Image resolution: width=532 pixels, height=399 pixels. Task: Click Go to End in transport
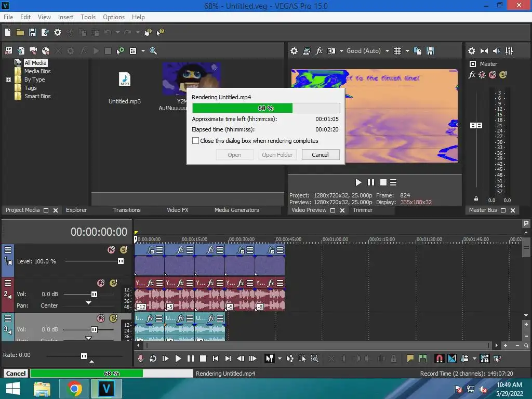(228, 358)
